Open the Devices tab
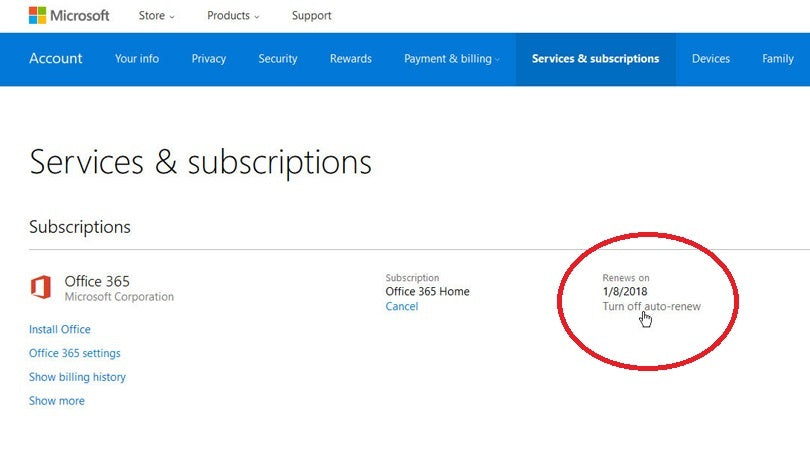This screenshot has height=456, width=810. pyautogui.click(x=711, y=59)
